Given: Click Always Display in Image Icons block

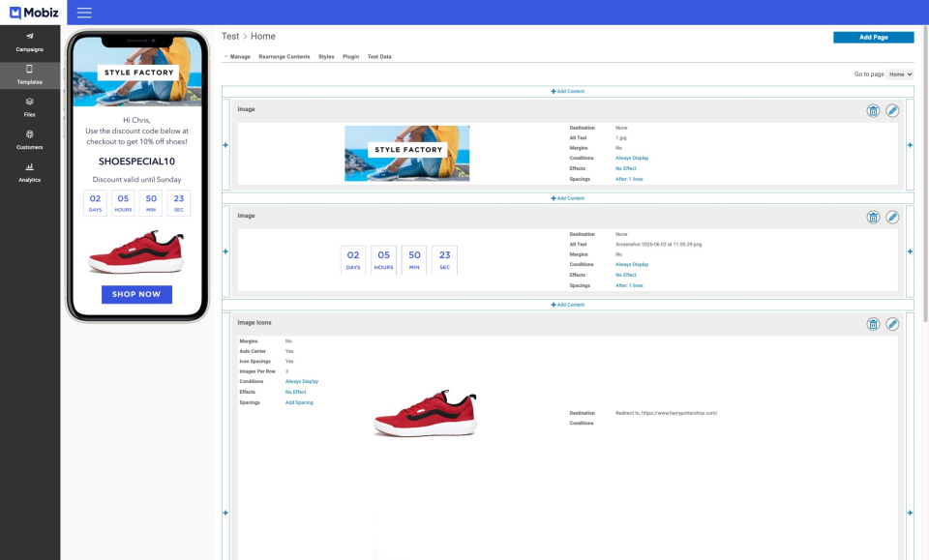Looking at the screenshot, I should click(x=302, y=382).
